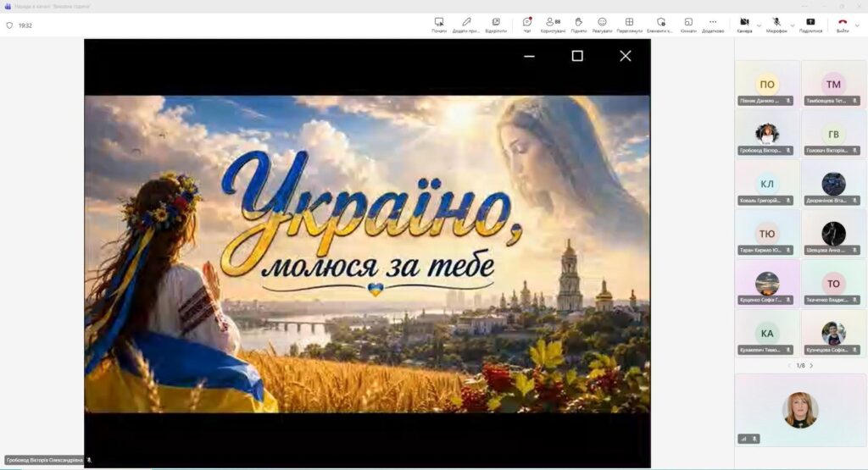Click the Пінчик Данило name label
This screenshot has width=868, height=470.
759,101
